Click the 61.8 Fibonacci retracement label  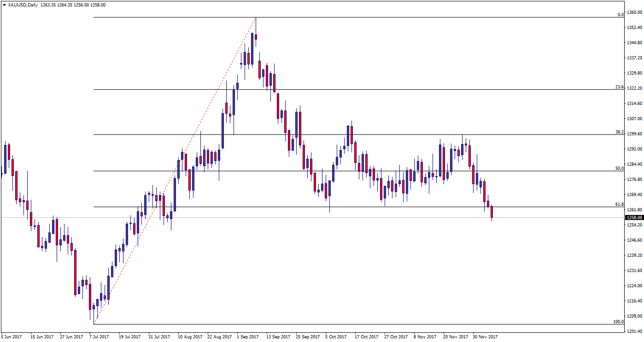pos(619,204)
